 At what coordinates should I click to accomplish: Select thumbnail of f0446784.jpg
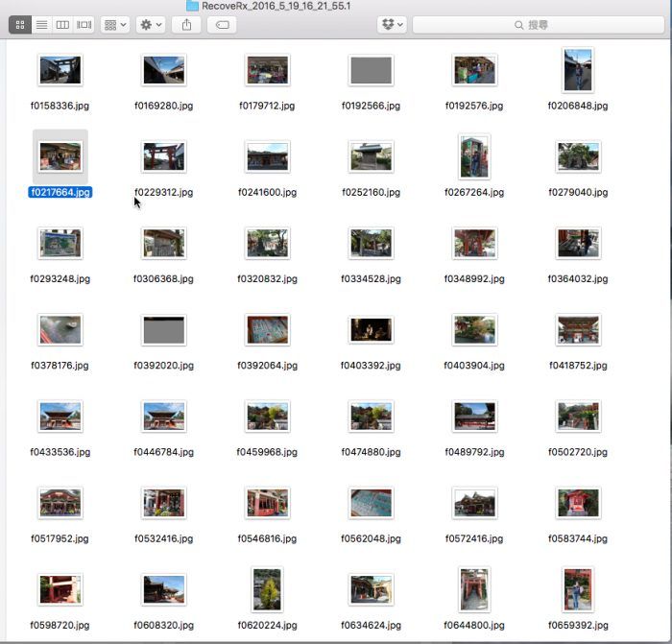click(x=164, y=416)
